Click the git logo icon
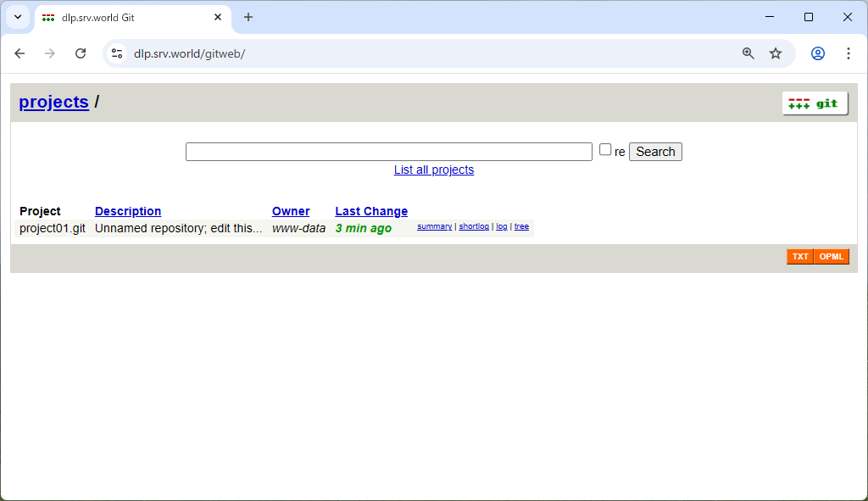This screenshot has height=501, width=868. pyautogui.click(x=815, y=103)
